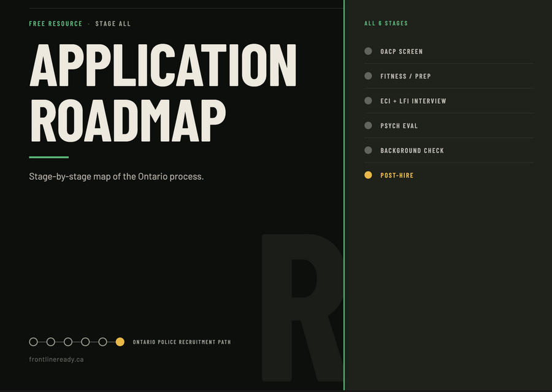Select the OACP Screen stage

tap(449, 52)
